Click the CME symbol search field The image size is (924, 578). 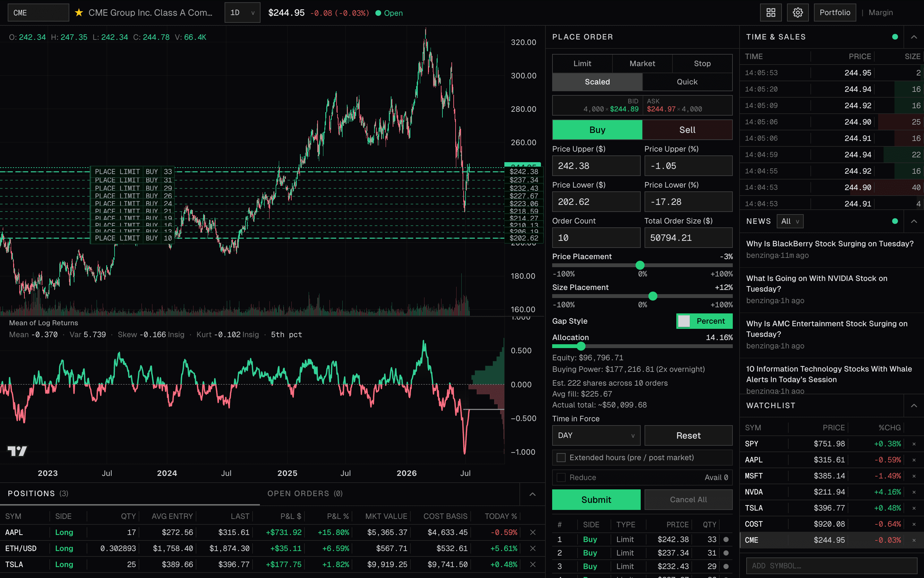38,13
